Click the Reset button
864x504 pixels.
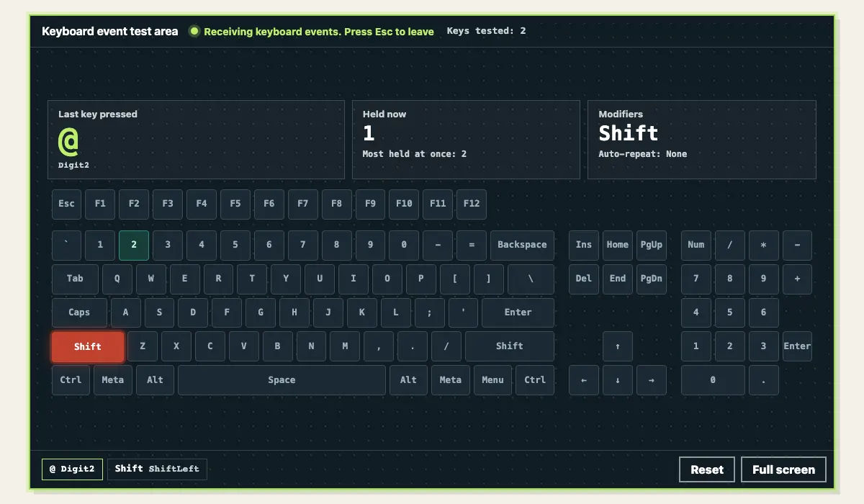(707, 469)
